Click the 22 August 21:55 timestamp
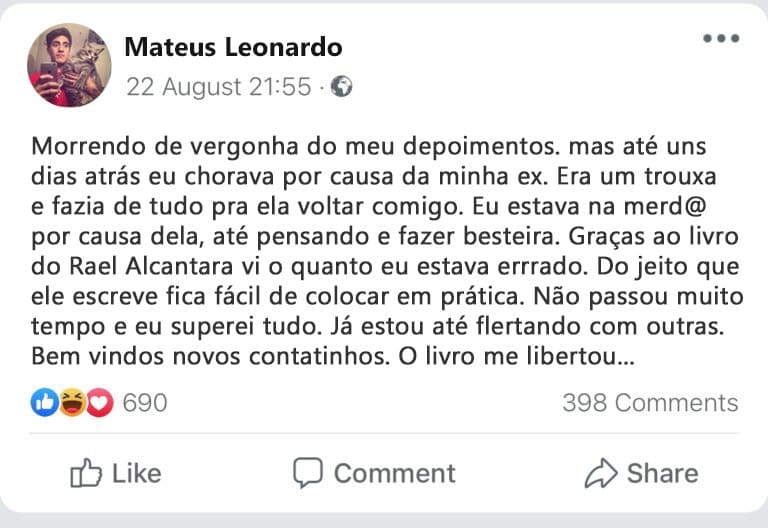768x528 pixels. [x=218, y=87]
